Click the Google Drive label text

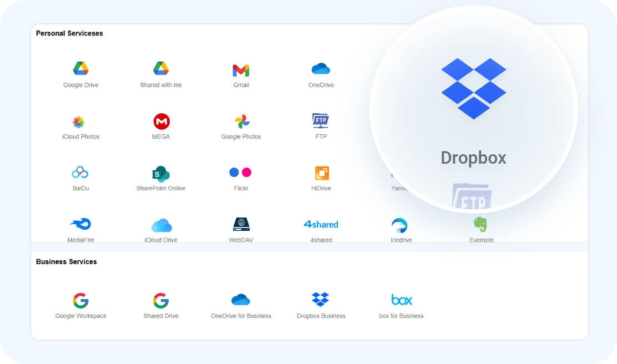(x=80, y=85)
